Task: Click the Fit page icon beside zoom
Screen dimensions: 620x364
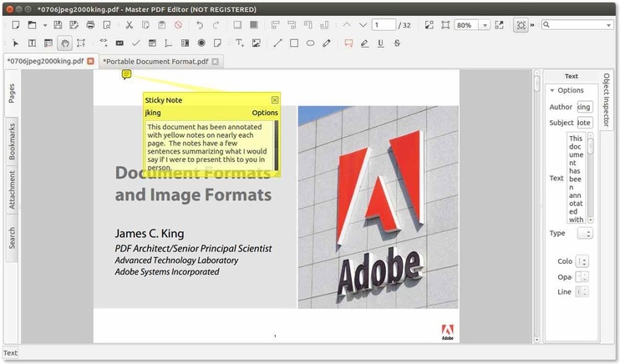Action: 445,25
